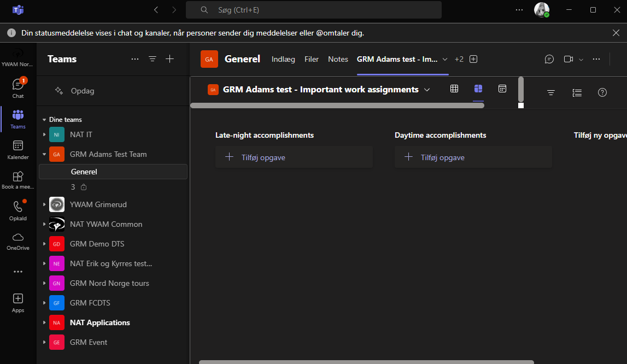The width and height of the screenshot is (627, 364).
Task: Expand NAT Erik og Kyrres test team
Action: (x=44, y=263)
